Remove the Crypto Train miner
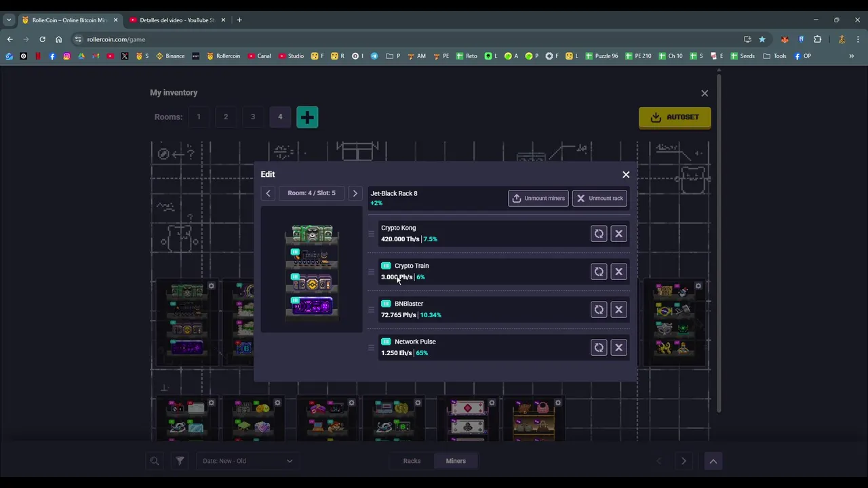Image resolution: width=868 pixels, height=488 pixels. pos(618,272)
